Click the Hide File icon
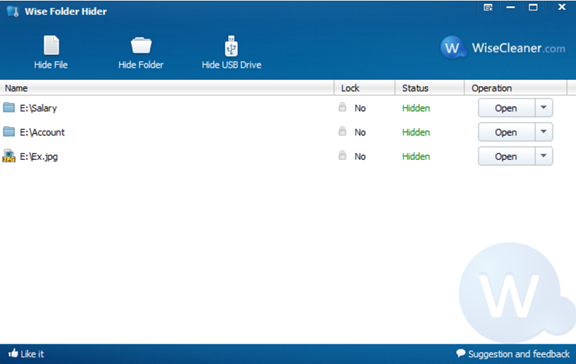Screen dimensions: 576x364 [x=51, y=46]
